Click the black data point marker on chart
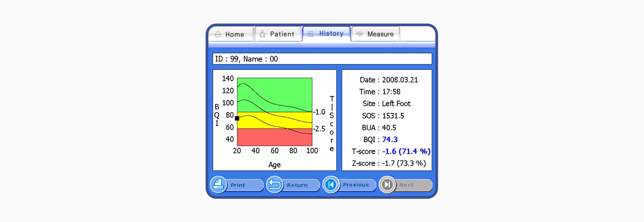The image size is (644, 222). pos(237,118)
